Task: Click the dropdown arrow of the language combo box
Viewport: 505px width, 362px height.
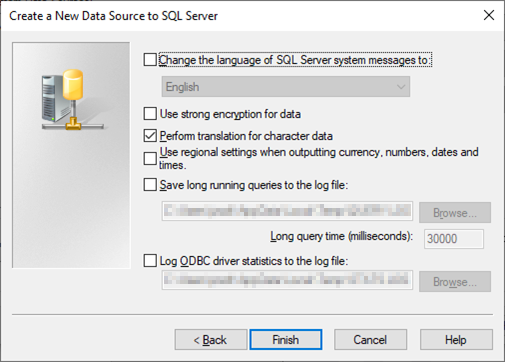Action: [401, 87]
